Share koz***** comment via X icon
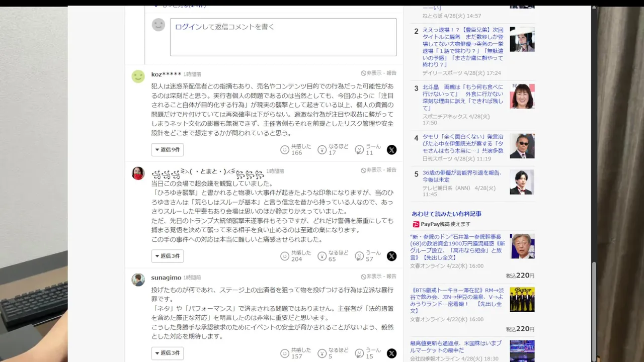This screenshot has height=362, width=644. coord(391,150)
